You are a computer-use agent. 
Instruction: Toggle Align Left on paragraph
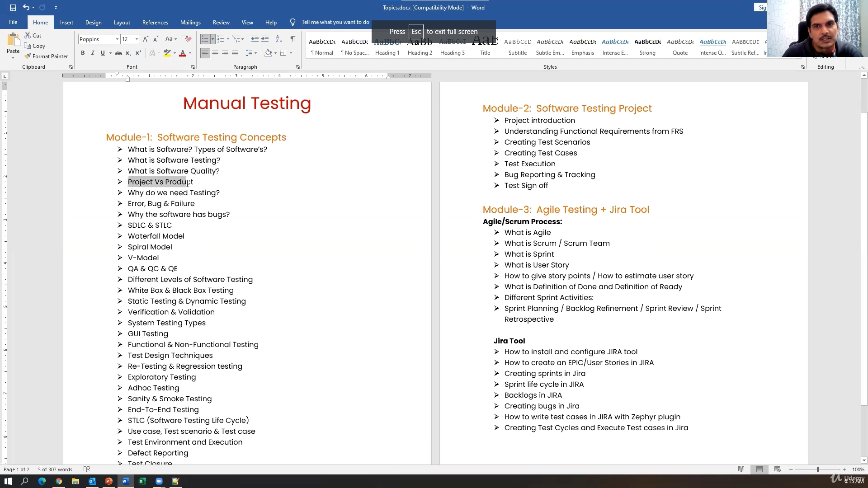205,53
